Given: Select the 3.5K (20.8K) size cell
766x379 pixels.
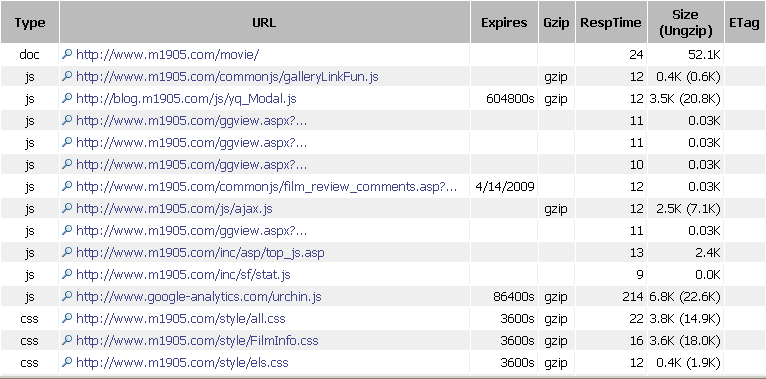Looking at the screenshot, I should 685,99.
